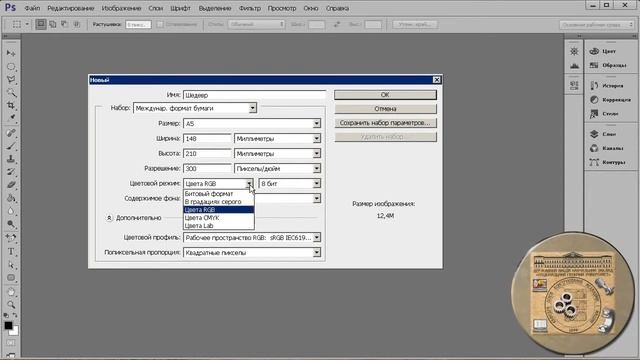Click the Имя field containing Шедевр
This screenshot has height=360, width=640.
click(x=254, y=95)
